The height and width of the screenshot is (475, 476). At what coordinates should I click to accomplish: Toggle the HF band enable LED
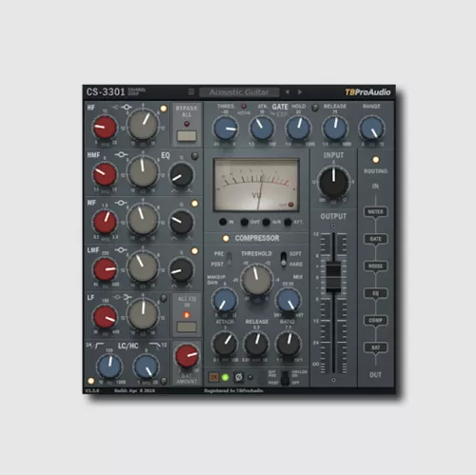(164, 109)
